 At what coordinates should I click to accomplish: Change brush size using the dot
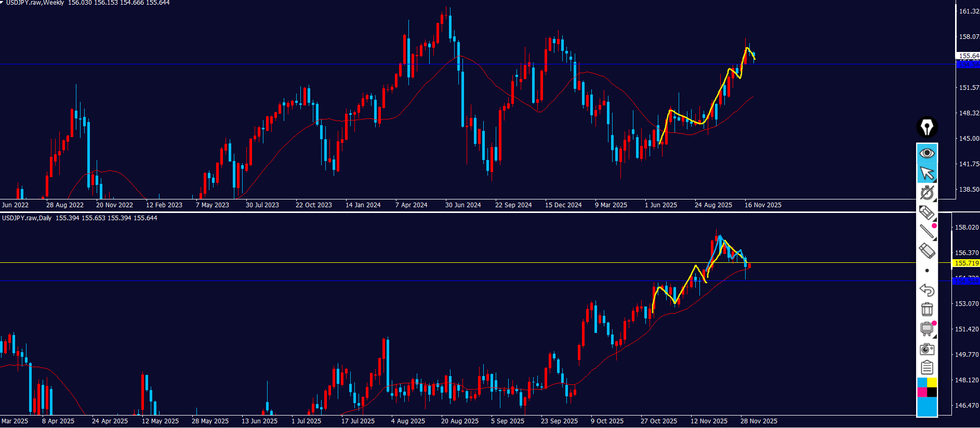tap(926, 271)
